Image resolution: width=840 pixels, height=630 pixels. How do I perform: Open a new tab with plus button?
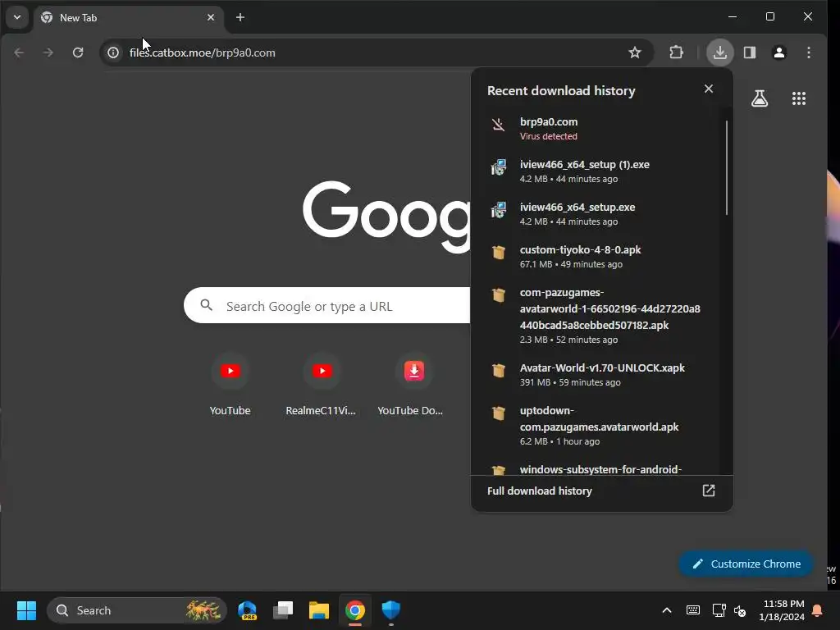240,18
